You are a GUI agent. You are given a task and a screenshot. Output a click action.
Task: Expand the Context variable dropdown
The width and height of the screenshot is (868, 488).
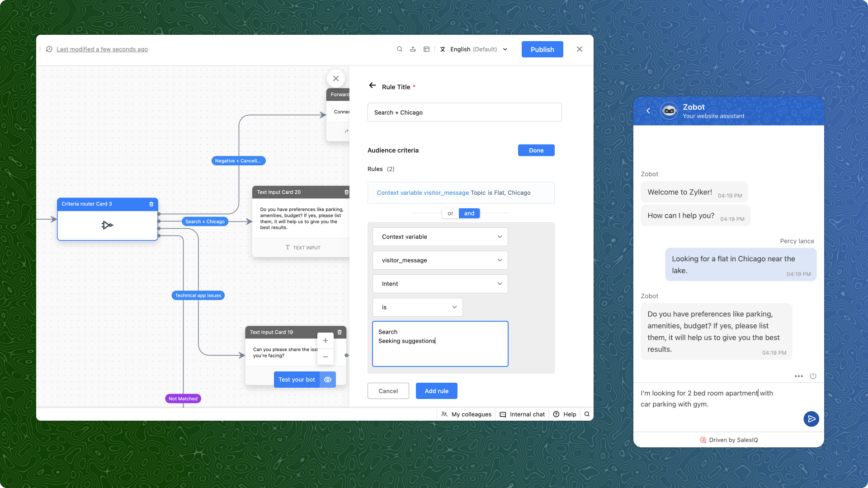[440, 237]
